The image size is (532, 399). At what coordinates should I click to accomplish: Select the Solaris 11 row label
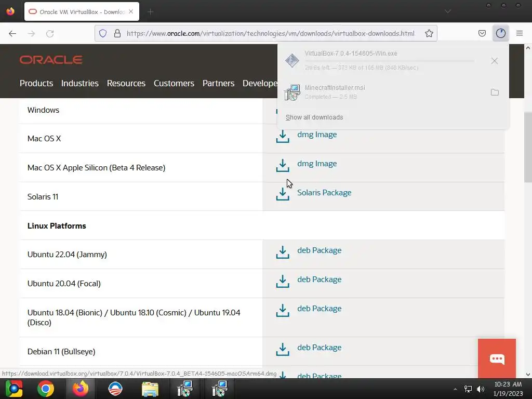click(43, 197)
